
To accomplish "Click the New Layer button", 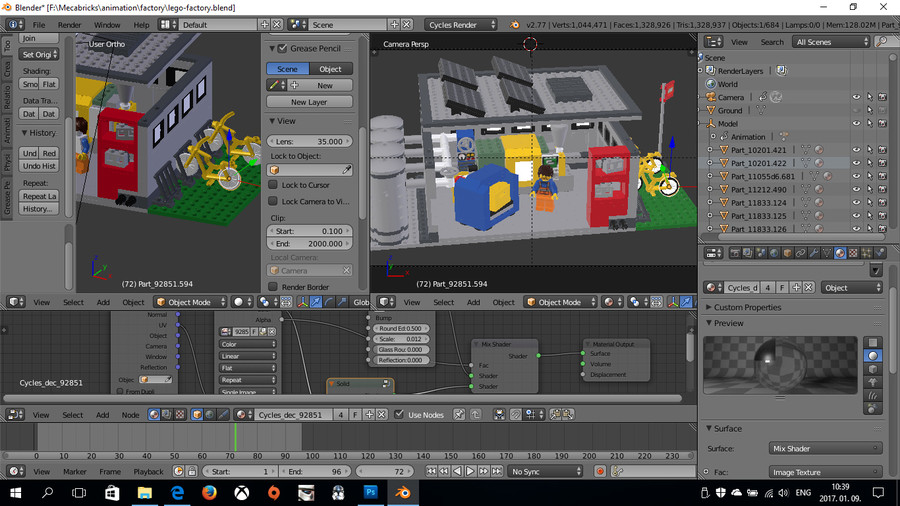I will (309, 102).
